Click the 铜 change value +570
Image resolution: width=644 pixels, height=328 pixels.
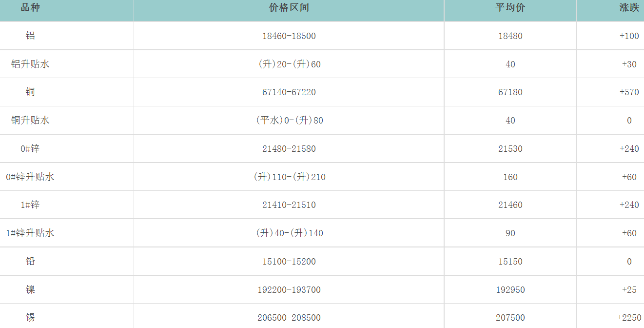coord(629,92)
